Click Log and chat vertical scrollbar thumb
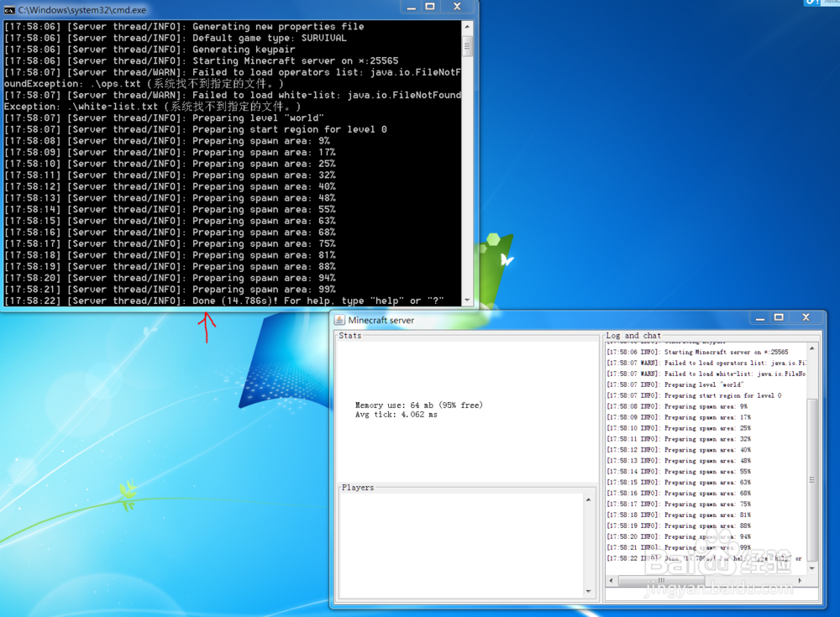The width and height of the screenshot is (840, 617). 812,480
